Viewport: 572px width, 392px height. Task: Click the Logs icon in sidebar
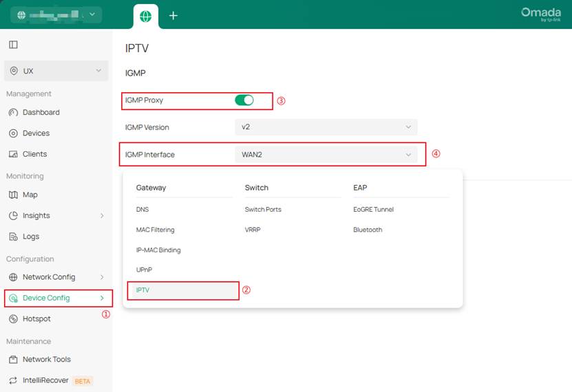point(13,237)
